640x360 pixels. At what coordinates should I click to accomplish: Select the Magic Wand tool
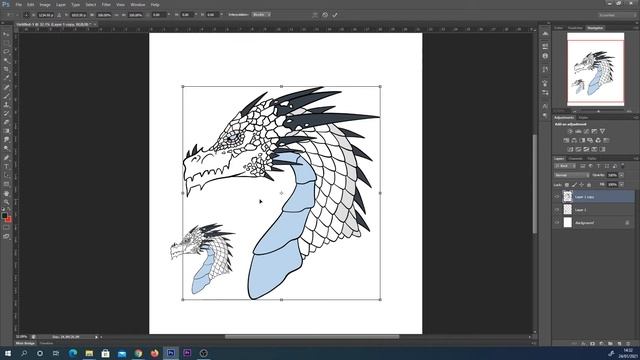[x=6, y=60]
